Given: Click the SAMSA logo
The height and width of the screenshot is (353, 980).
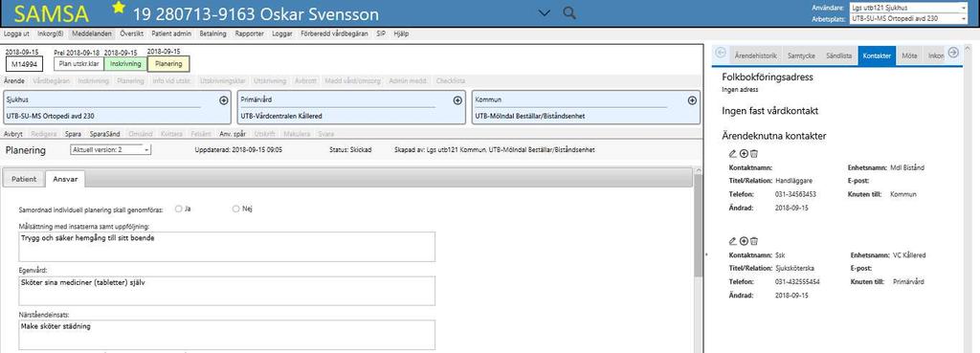Looking at the screenshot, I should point(52,13).
